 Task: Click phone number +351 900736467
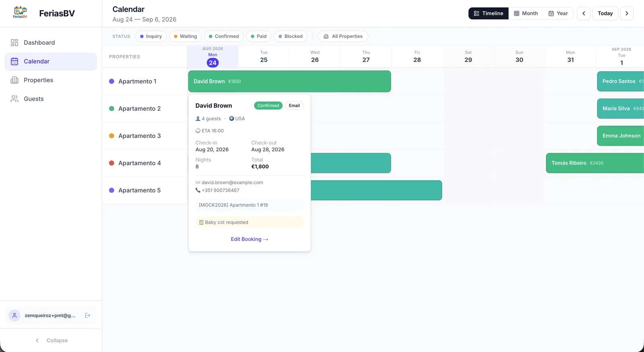(x=221, y=190)
